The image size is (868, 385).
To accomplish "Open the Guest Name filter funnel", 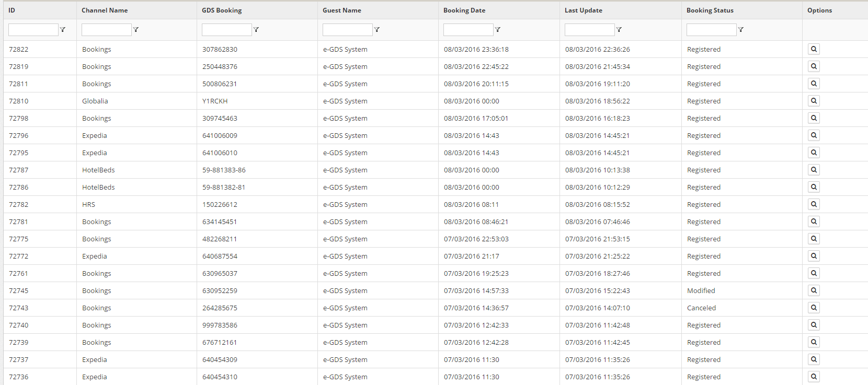I will click(x=377, y=30).
